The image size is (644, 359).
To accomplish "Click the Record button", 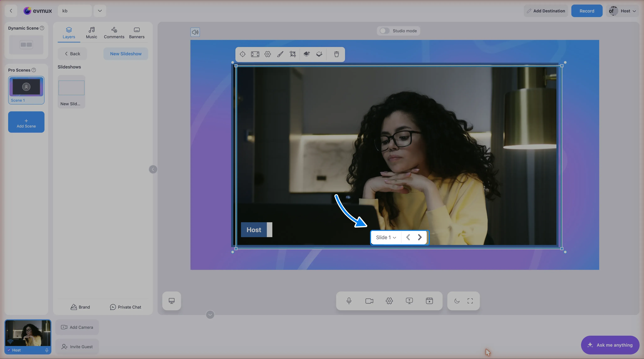I will pyautogui.click(x=587, y=11).
